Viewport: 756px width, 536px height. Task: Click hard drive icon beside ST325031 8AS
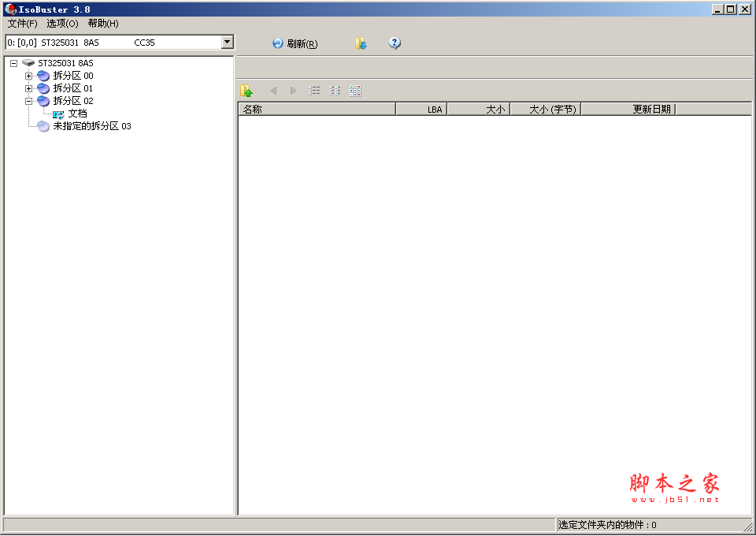pyautogui.click(x=28, y=63)
